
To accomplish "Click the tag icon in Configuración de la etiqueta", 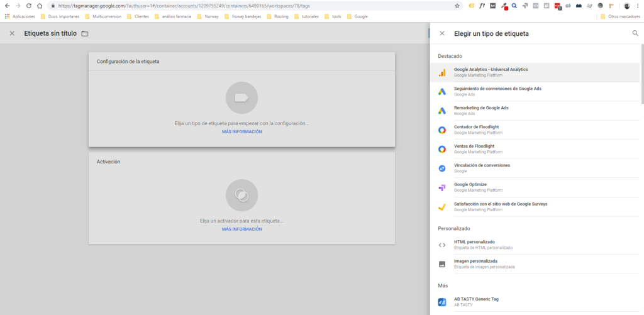I will click(x=241, y=97).
